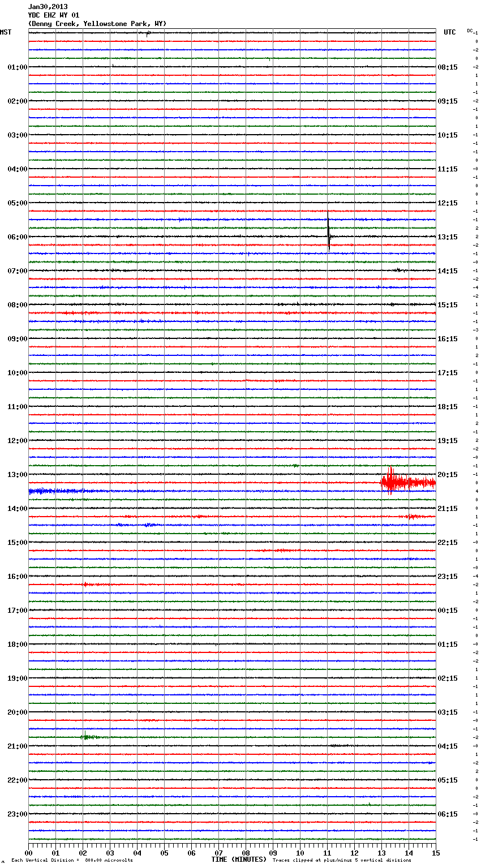Viewport: 481px width, 868px height.
Task: Select the 10:00 MST time label
Action: (x=18, y=373)
